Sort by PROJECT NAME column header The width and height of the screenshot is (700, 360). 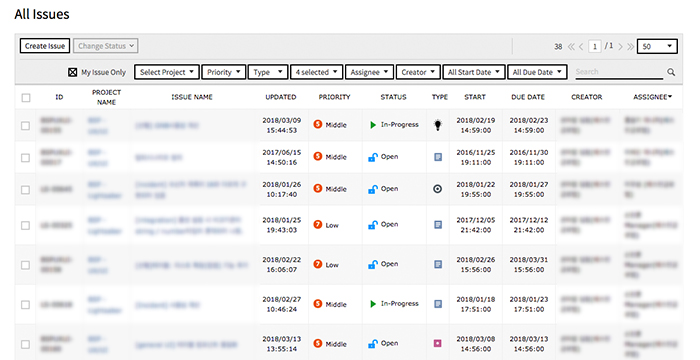pyautogui.click(x=106, y=97)
